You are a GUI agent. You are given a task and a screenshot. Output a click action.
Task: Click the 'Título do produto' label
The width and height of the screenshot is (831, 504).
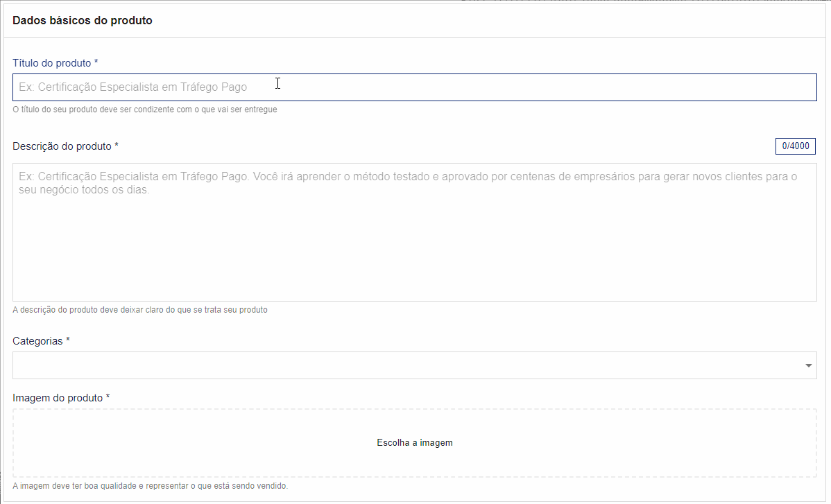(x=51, y=63)
